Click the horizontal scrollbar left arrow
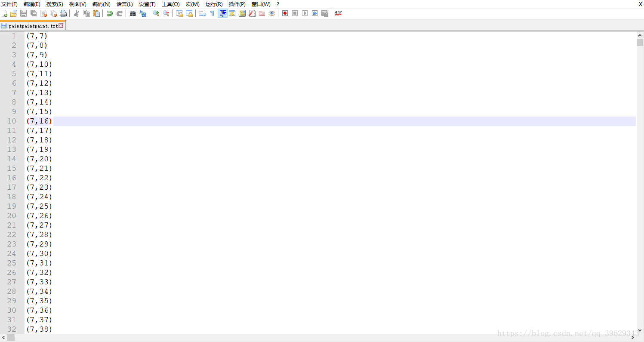The height and width of the screenshot is (342, 644). coord(3,338)
